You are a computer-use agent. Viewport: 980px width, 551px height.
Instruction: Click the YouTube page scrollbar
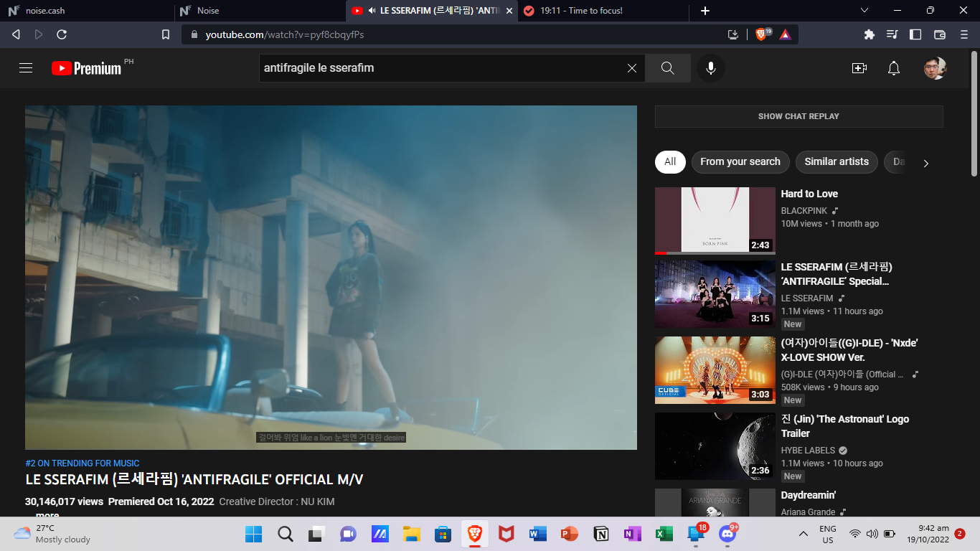[x=974, y=113]
